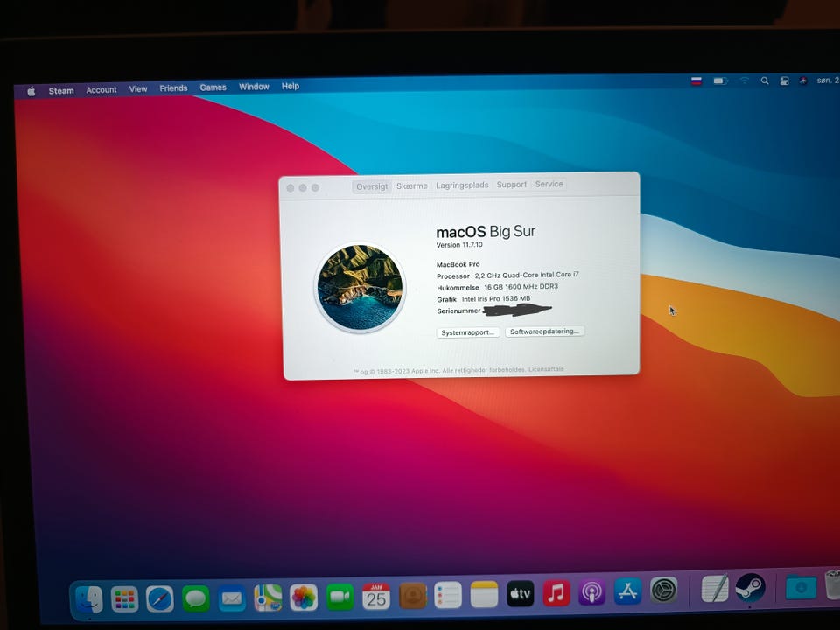Click the "16 GB 1600 MHz DDR3" value
Viewport: 840px width, 630px height.
click(x=521, y=287)
